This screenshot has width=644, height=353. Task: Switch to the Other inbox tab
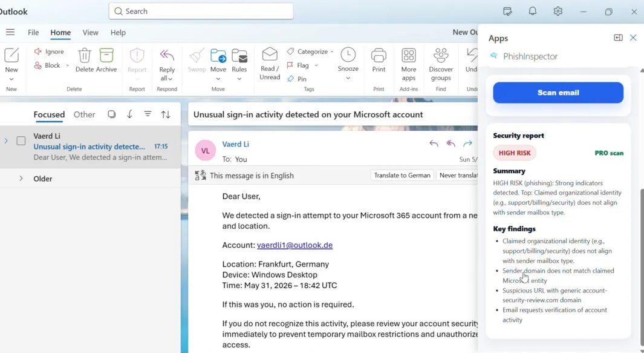[84, 114]
